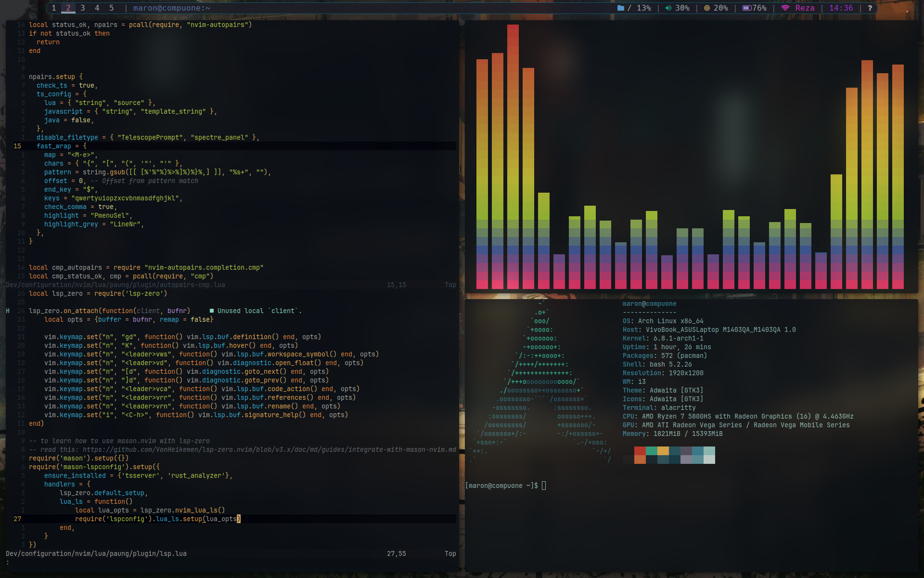Screen dimensions: 924x578
Task: Click the clock showing 14:36
Action: pos(841,8)
